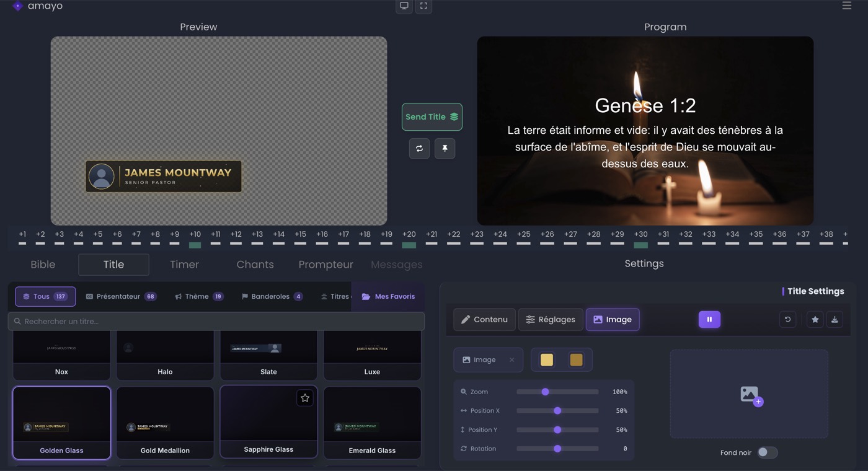
Task: Click the light gold color swatch
Action: tap(547, 360)
